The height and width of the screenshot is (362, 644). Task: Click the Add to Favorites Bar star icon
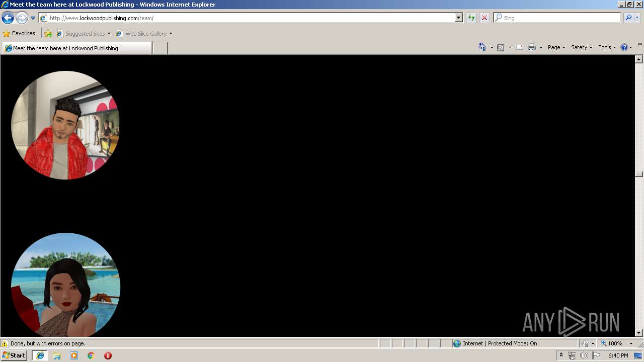tap(48, 34)
